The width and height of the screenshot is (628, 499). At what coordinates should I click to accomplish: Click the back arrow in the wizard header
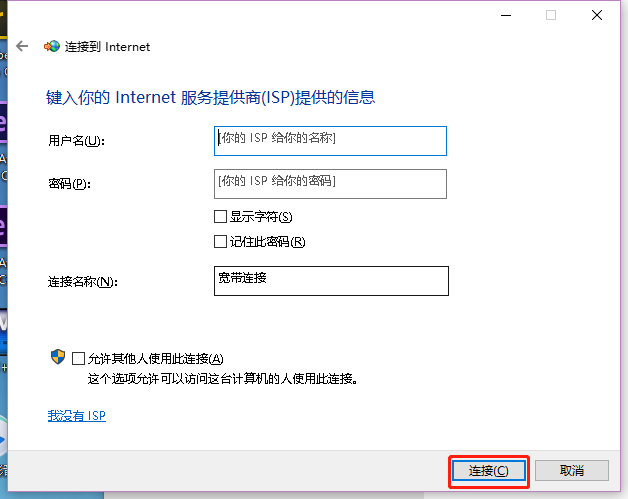click(x=22, y=46)
